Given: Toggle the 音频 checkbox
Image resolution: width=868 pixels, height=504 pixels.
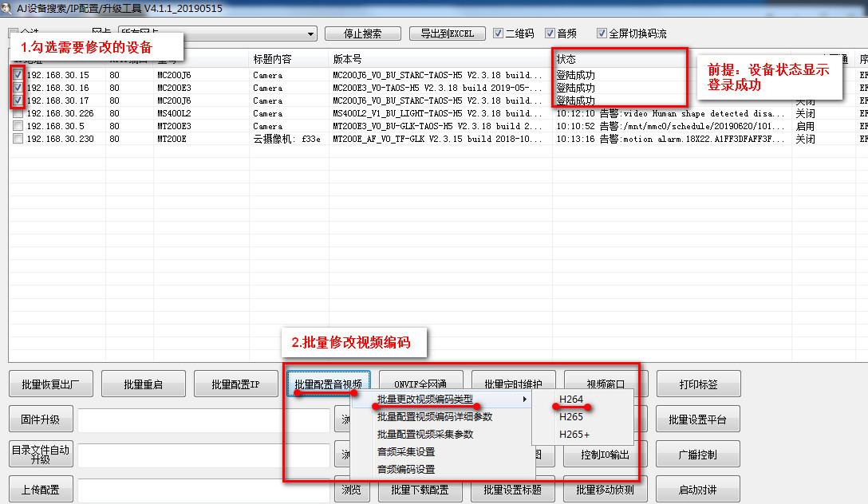Looking at the screenshot, I should (550, 33).
